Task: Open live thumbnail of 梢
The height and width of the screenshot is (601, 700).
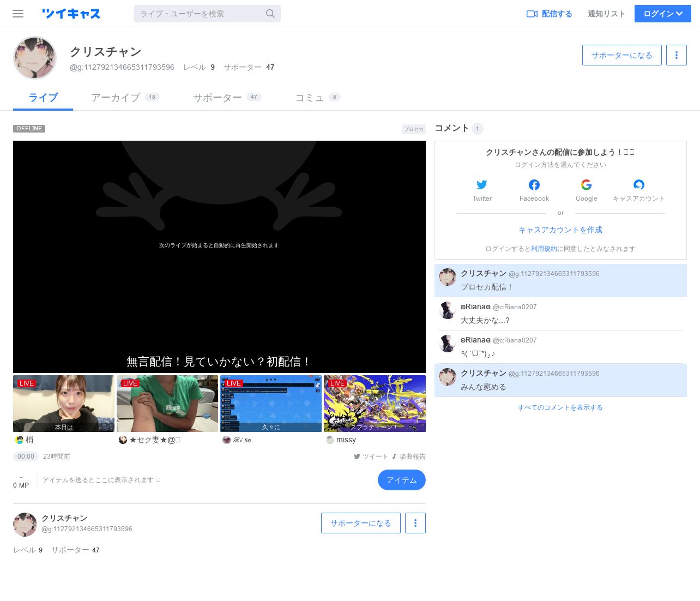Action: pyautogui.click(x=64, y=404)
